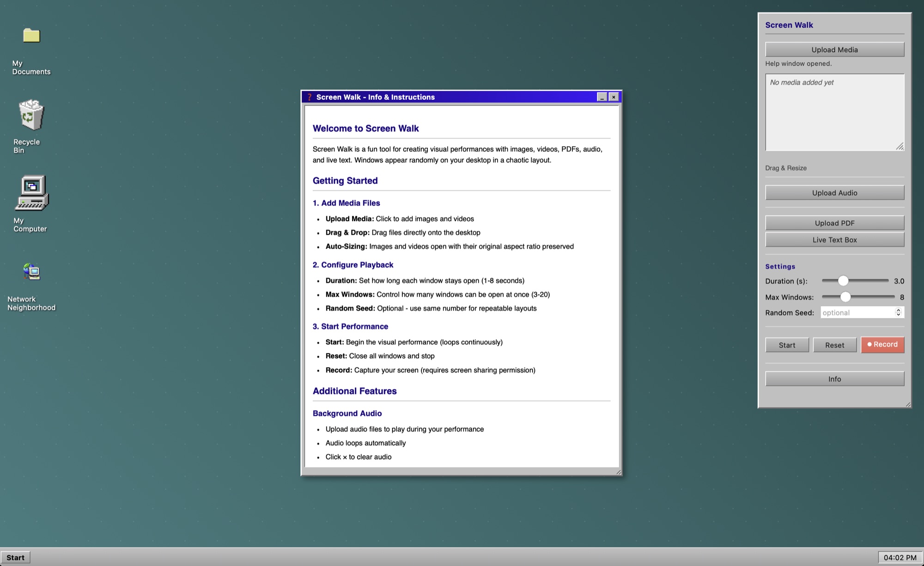Open the My Documents folder icon
924x566 pixels.
point(31,35)
